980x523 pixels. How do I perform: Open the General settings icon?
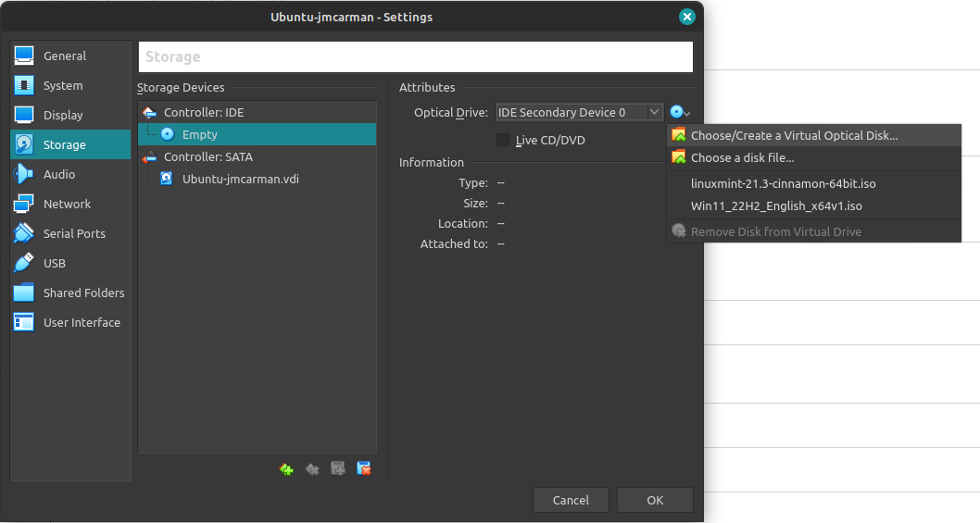coord(24,56)
